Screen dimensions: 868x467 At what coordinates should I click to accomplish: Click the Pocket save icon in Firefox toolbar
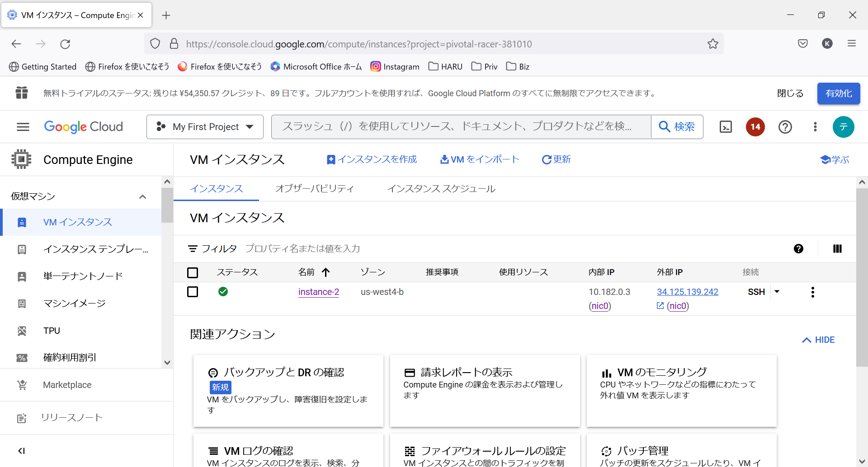[x=803, y=43]
